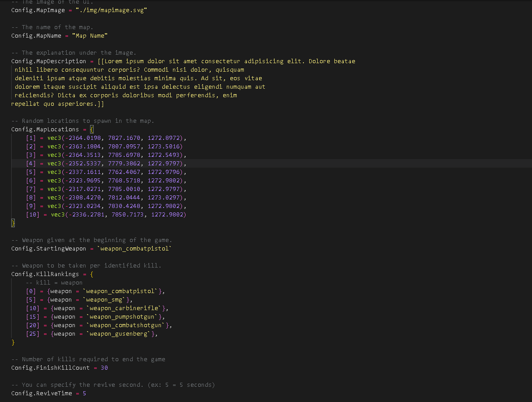Click the "Random locations to spawn" comment

(x=88, y=121)
